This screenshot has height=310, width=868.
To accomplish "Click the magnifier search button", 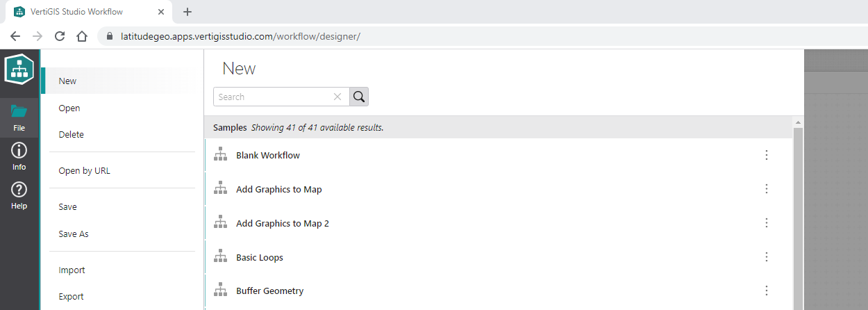I will [359, 97].
